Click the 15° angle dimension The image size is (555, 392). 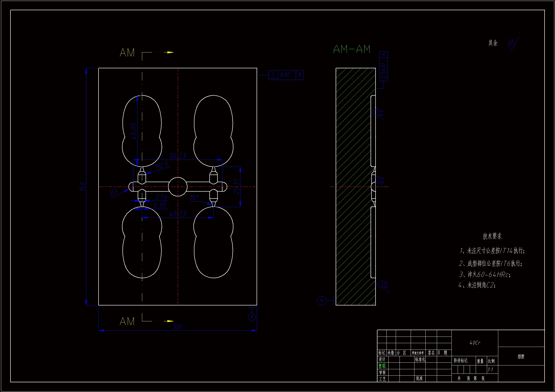(x=194, y=198)
